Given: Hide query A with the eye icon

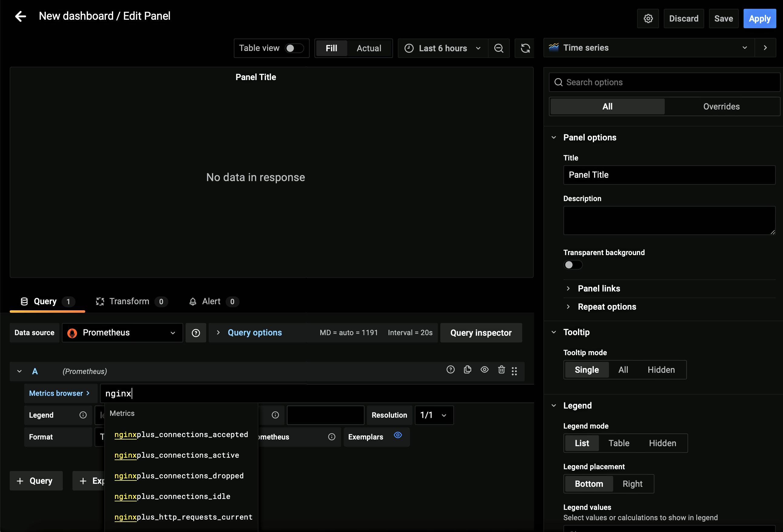Looking at the screenshot, I should click(x=485, y=370).
